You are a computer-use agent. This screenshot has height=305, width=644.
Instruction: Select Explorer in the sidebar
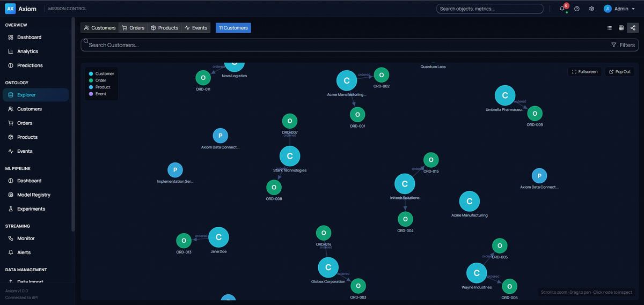point(35,95)
